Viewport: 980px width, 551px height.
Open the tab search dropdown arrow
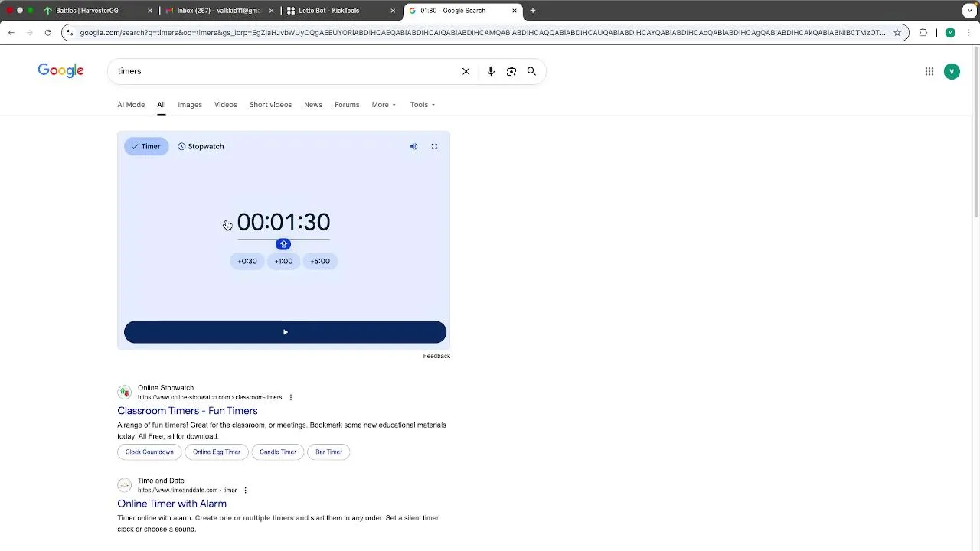[x=969, y=11]
